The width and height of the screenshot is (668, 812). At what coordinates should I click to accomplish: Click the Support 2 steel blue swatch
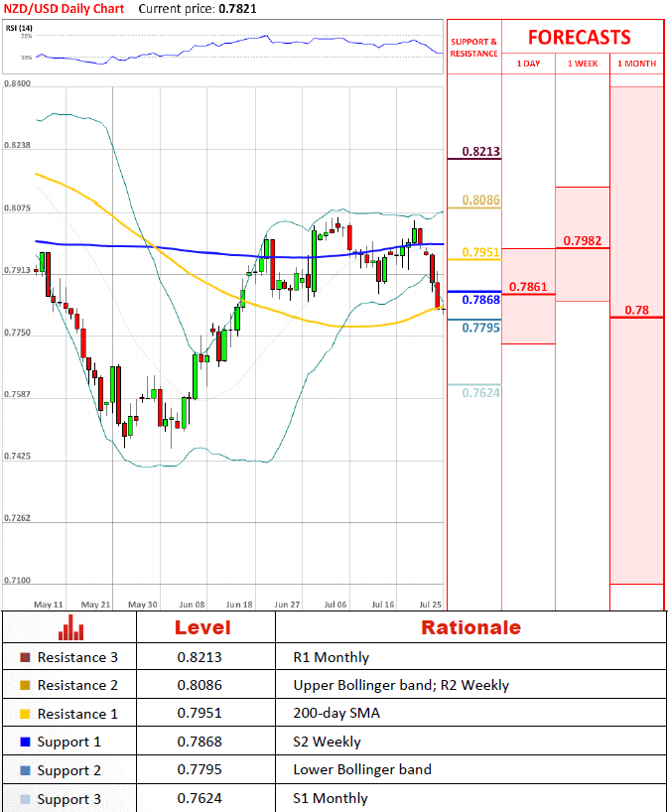pyautogui.click(x=25, y=770)
